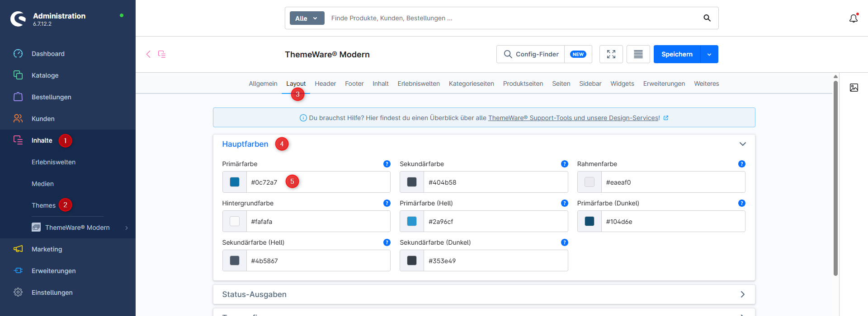Expand the Status-Ausgaben section
Screen dimensions: 868x316
(484, 294)
